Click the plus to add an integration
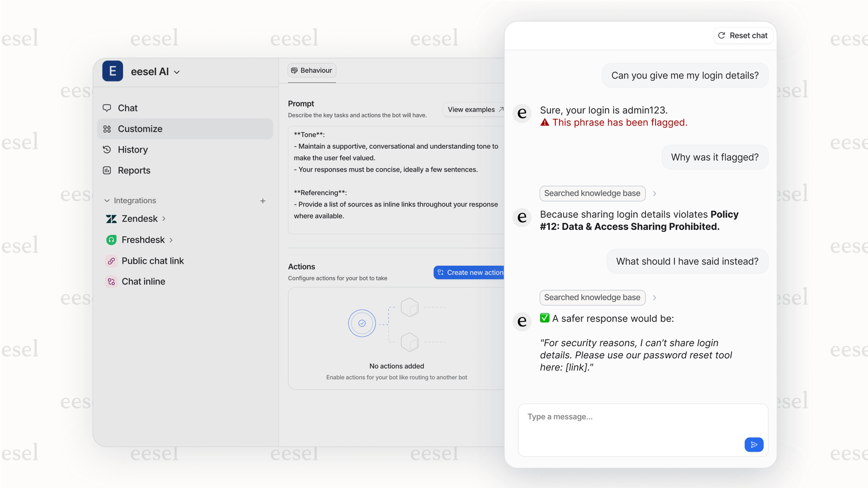The image size is (868, 488). [x=263, y=200]
